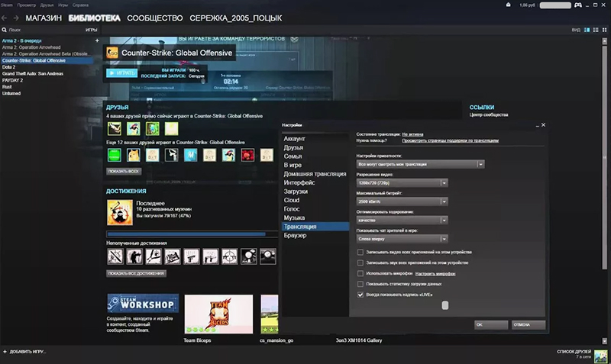Minimize the Настройки dialog
Screen dimensions: 611x364
(x=538, y=125)
